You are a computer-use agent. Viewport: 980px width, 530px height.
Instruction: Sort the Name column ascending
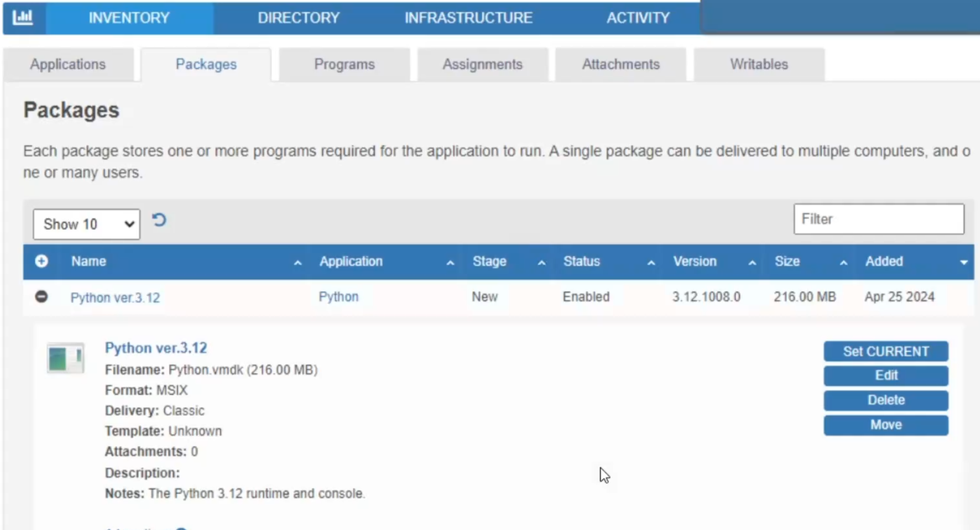(x=298, y=263)
